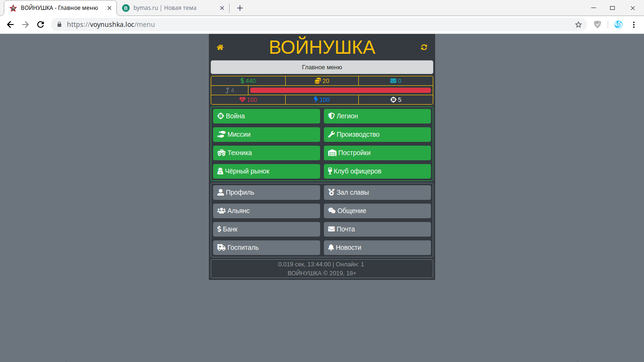The width and height of the screenshot is (644, 362).
Task: Click the red experience progress bar
Action: point(340,90)
